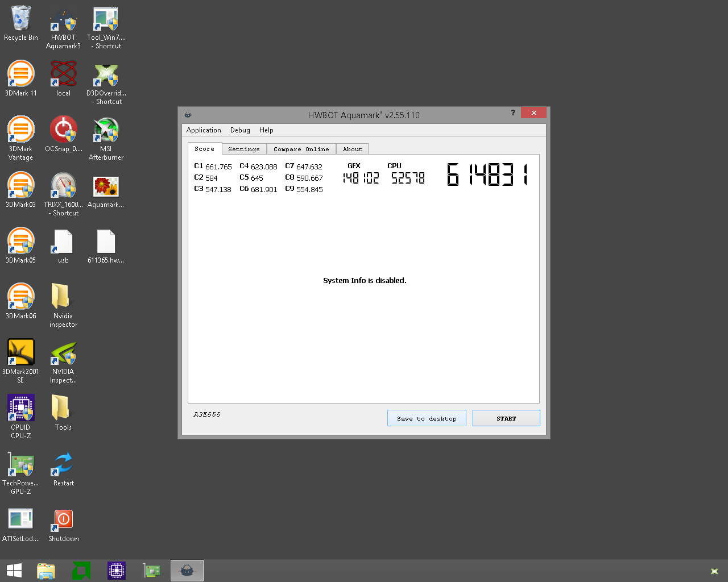This screenshot has width=728, height=582.
Task: Click the C9 value 554.845
Action: (309, 189)
